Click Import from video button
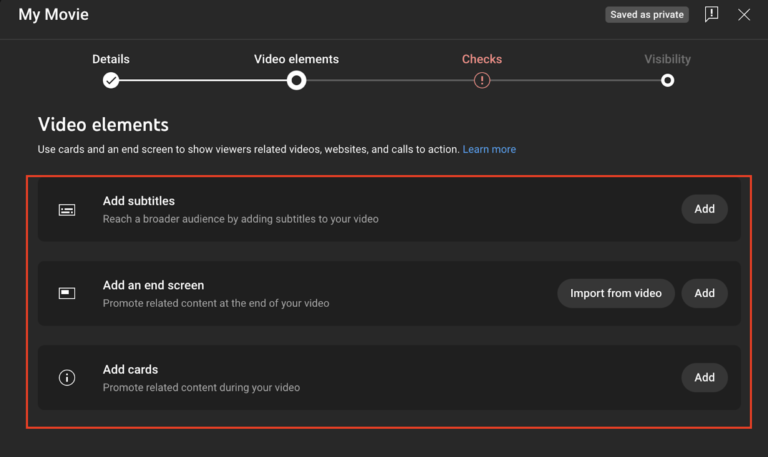Screen dimensions: 768x457 [x=615, y=293]
